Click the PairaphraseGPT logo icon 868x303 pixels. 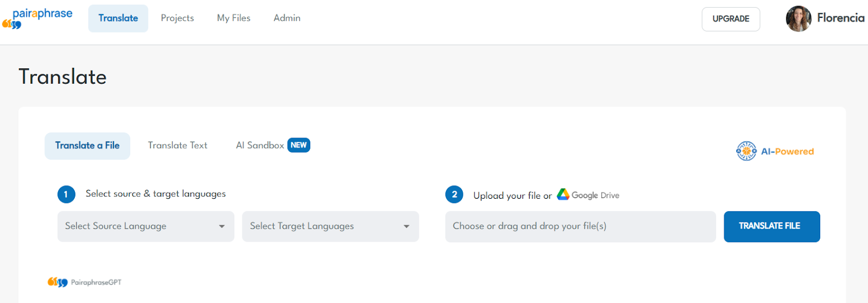[58, 282]
